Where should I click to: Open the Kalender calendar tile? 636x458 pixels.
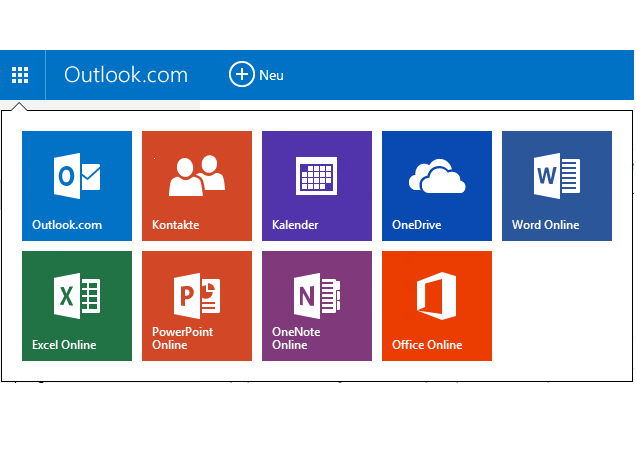coord(317,186)
